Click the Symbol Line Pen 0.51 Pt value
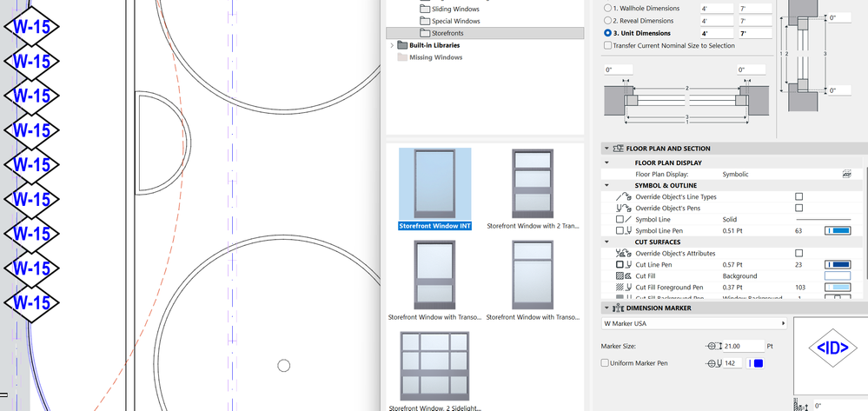Viewport: 868px width, 411px height. 732,230
